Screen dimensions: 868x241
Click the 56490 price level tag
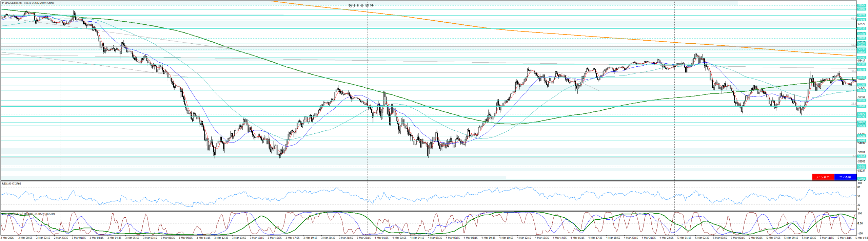[862, 58]
